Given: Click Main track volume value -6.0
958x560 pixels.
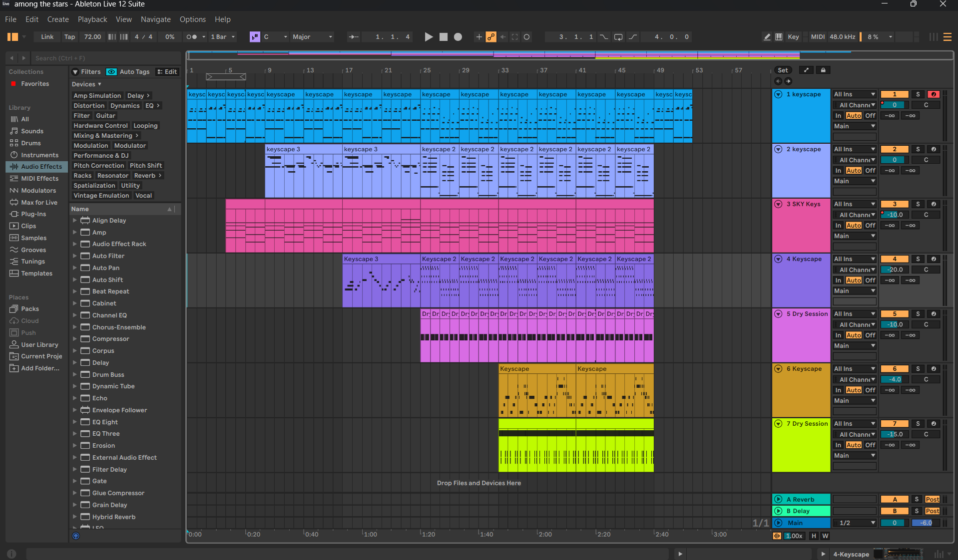Looking at the screenshot, I should (926, 523).
